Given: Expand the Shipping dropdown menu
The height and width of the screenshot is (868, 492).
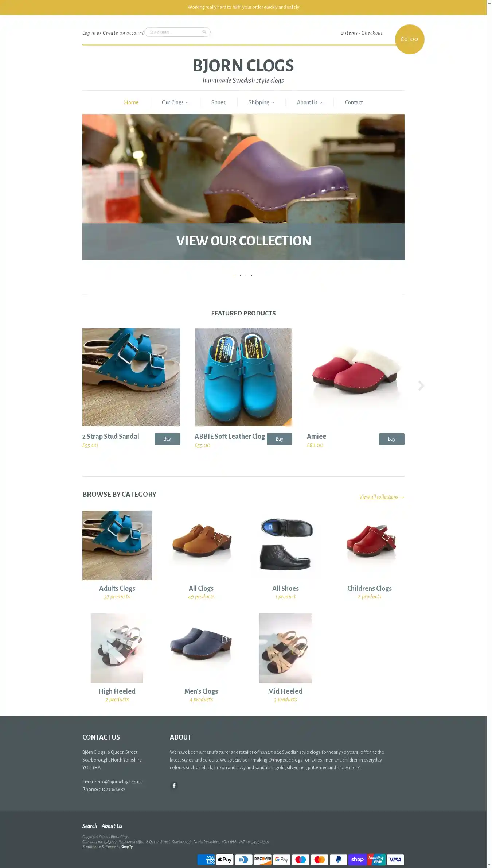Looking at the screenshot, I should point(261,102).
